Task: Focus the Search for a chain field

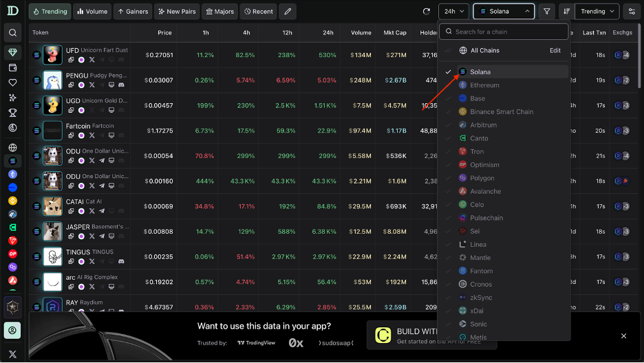Action: pos(504,32)
